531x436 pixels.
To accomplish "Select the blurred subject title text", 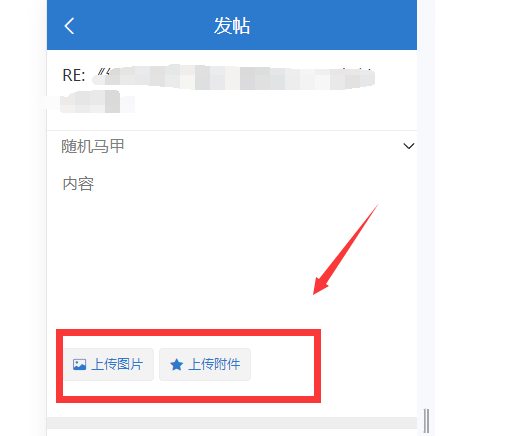I will tap(234, 77).
